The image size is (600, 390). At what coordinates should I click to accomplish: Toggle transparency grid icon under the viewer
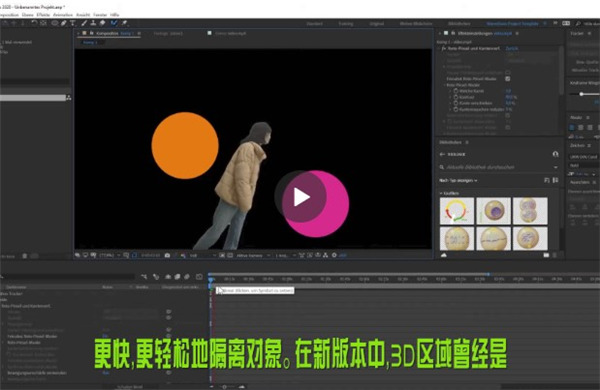coord(230,255)
